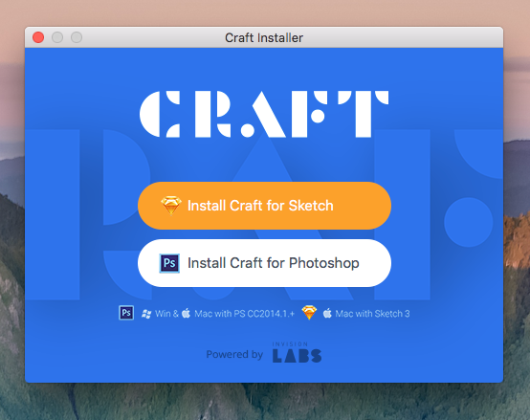Close the Craft Installer window
The image size is (530, 420).
(38, 37)
